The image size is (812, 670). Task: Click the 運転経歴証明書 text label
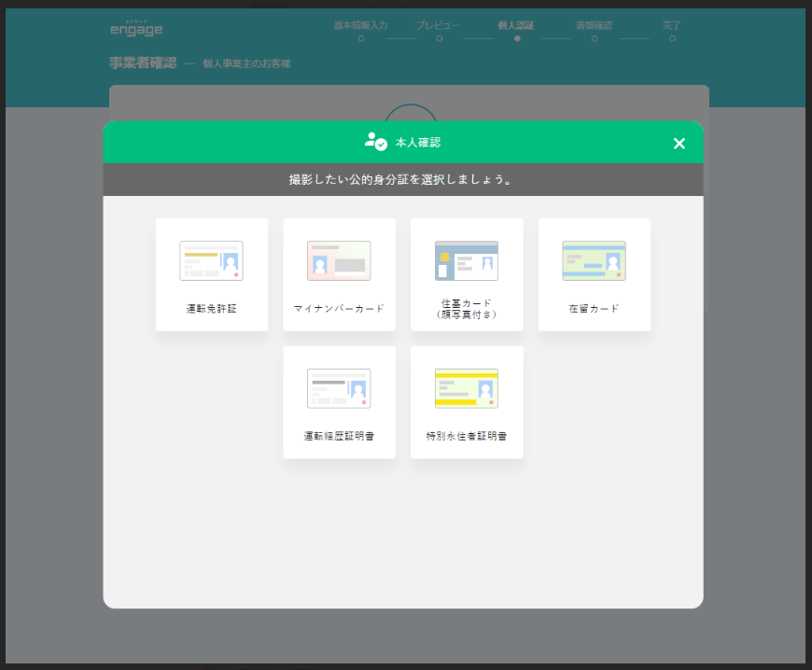339,436
